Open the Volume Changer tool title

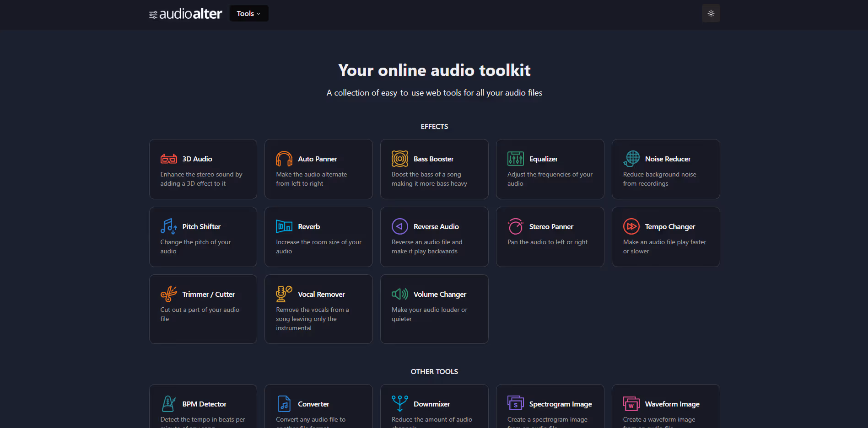coord(440,294)
